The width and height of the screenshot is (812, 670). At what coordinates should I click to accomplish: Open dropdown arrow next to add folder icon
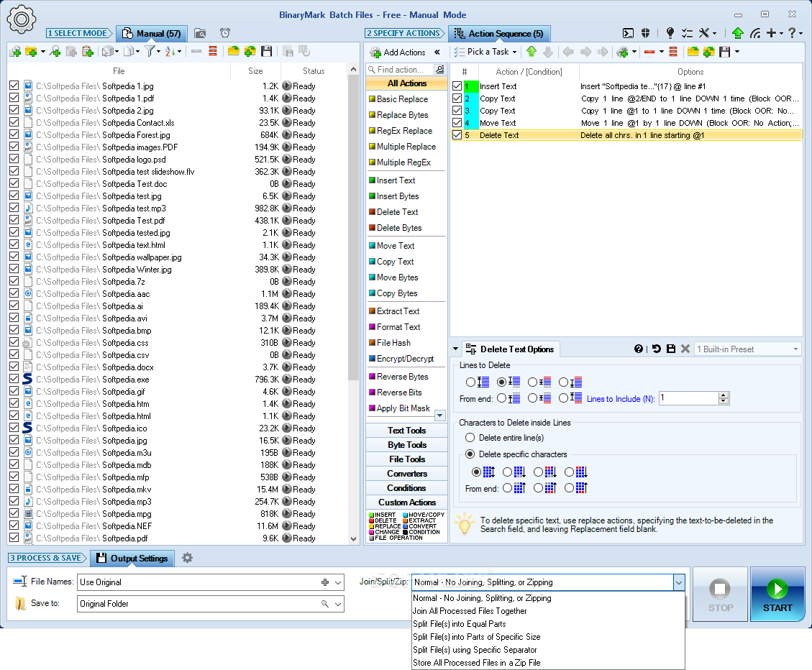pyautogui.click(x=43, y=51)
